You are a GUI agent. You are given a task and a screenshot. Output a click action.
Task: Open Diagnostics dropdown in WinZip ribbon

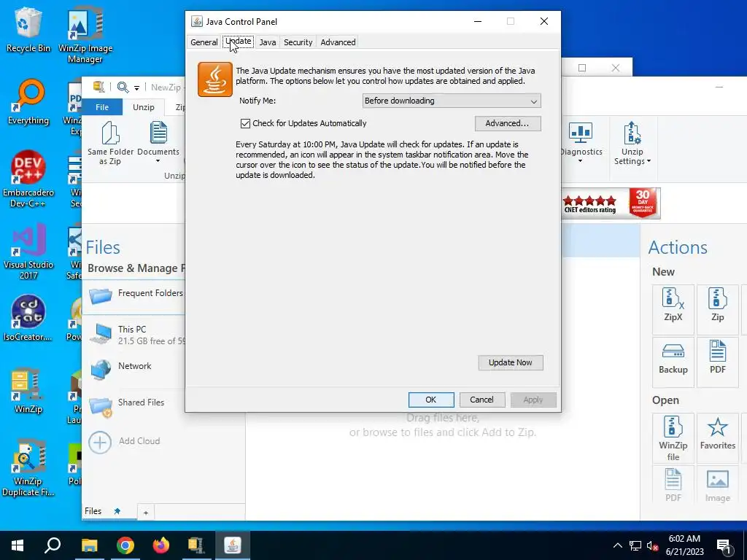tap(581, 143)
